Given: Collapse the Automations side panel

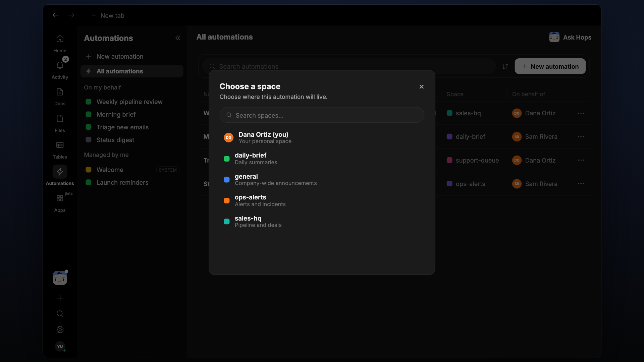Looking at the screenshot, I should pyautogui.click(x=178, y=38).
